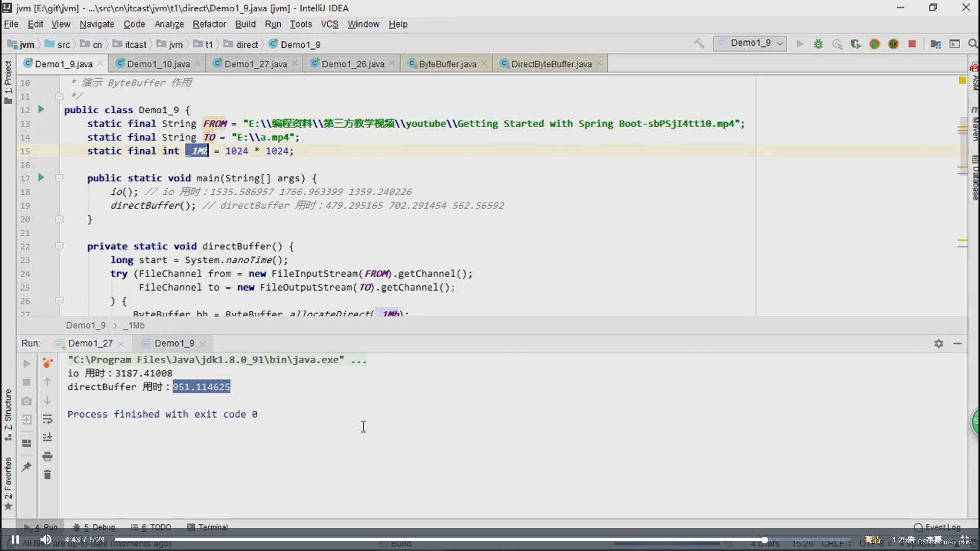
Task: Collapse directBuffer method fold at line 22
Action: click(59, 246)
